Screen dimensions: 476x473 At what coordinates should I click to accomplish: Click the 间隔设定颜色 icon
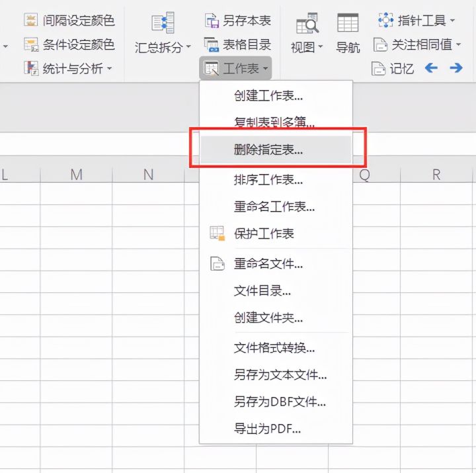30,20
